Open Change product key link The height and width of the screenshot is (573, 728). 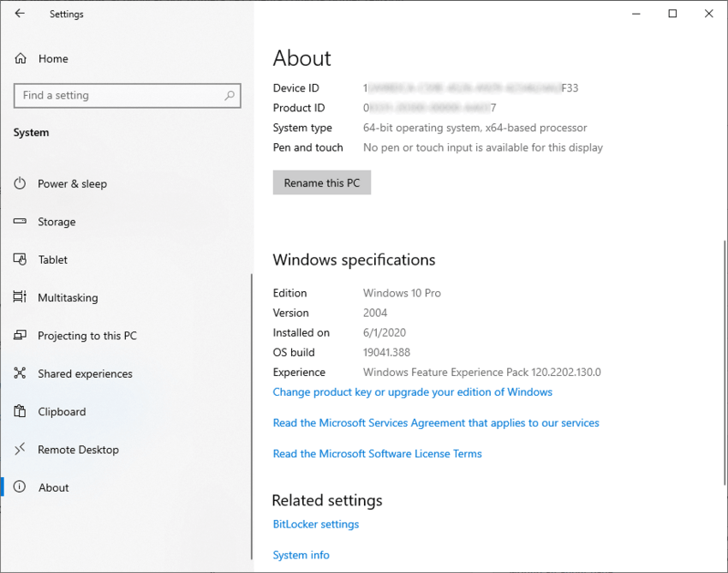[412, 392]
